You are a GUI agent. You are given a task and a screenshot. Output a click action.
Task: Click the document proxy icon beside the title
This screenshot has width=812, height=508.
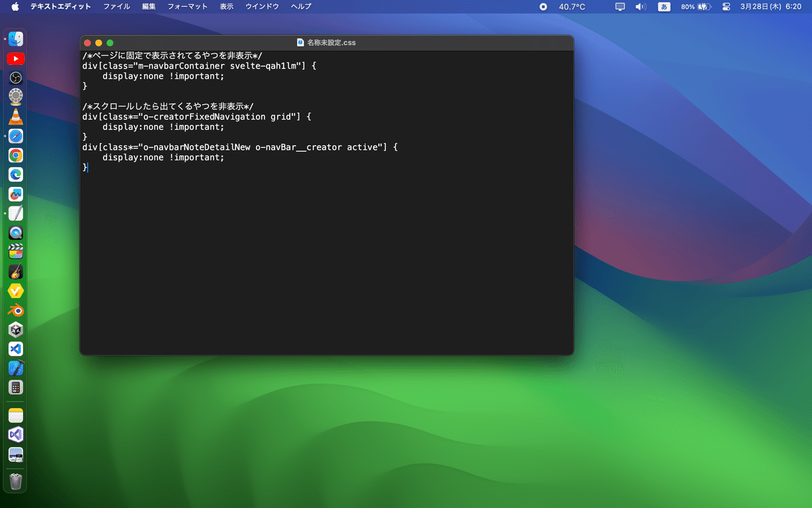coord(300,43)
